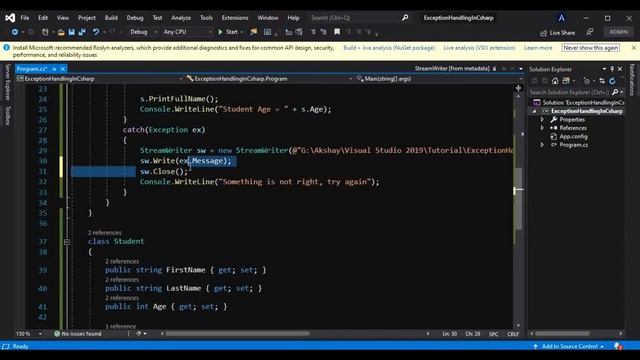This screenshot has width=640, height=360.
Task: Click the New Project toolbar icon
Action: (45, 32)
